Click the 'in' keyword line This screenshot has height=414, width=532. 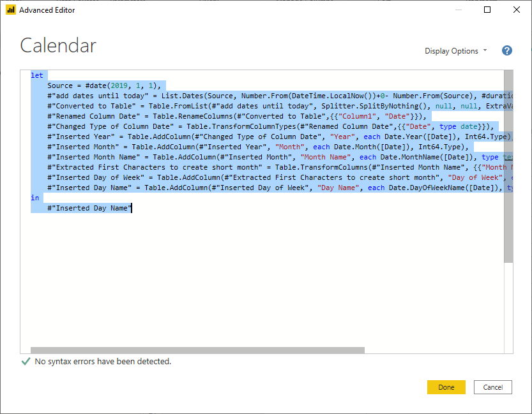pyautogui.click(x=35, y=198)
